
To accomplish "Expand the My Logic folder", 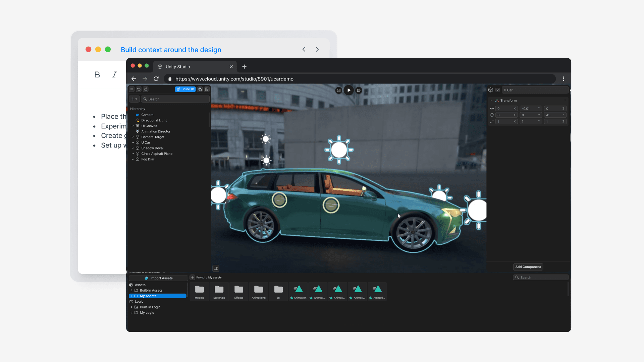I will tap(131, 313).
